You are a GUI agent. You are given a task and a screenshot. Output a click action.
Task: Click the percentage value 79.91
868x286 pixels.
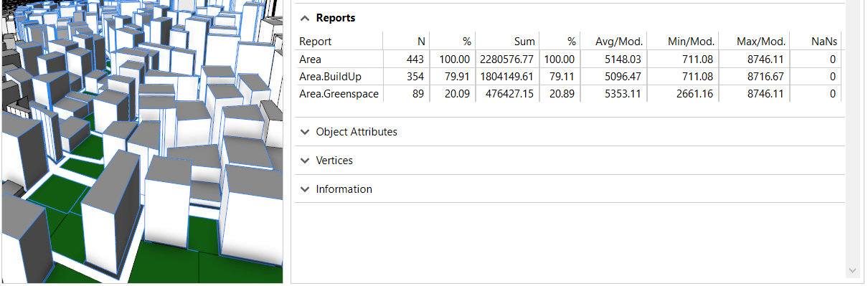pyautogui.click(x=457, y=76)
